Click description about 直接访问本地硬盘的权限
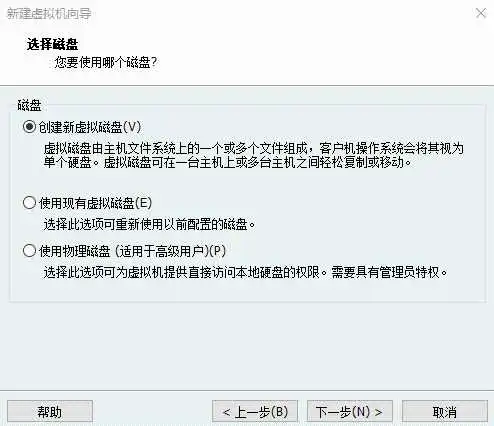Screen dimensions: 494x426 click(x=185, y=272)
